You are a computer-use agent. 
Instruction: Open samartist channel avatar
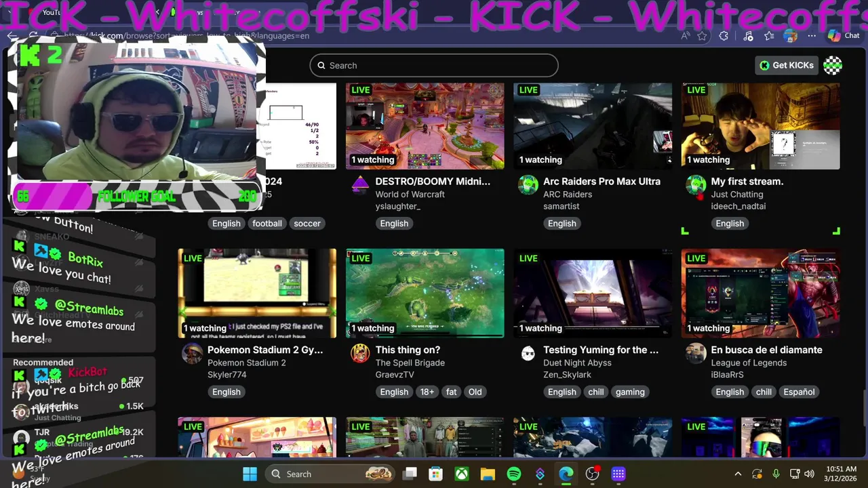(528, 184)
